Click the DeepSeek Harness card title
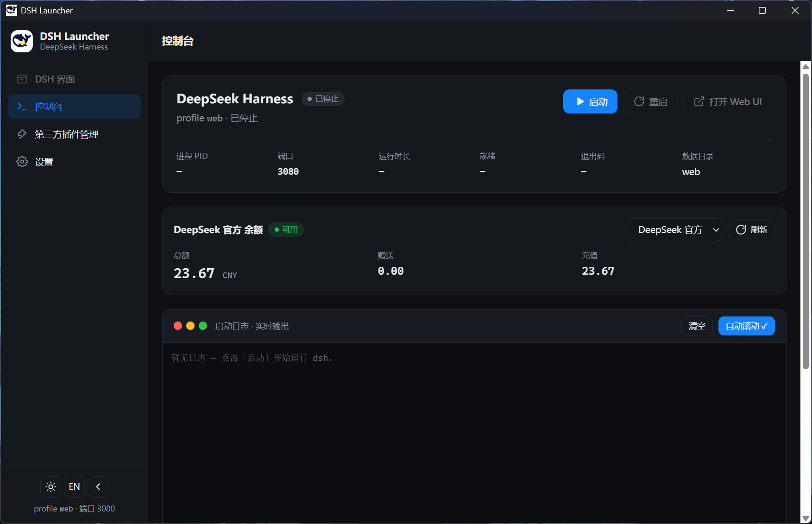 coord(235,99)
